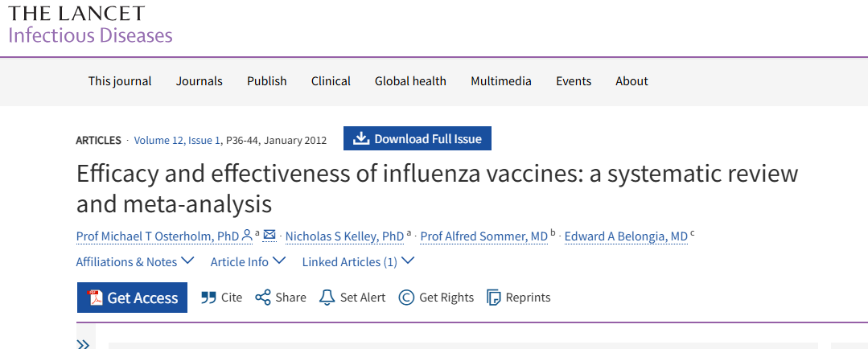Viewport: 868px width, 349px height.
Task: Click the Get Rights copyright icon
Action: click(406, 298)
